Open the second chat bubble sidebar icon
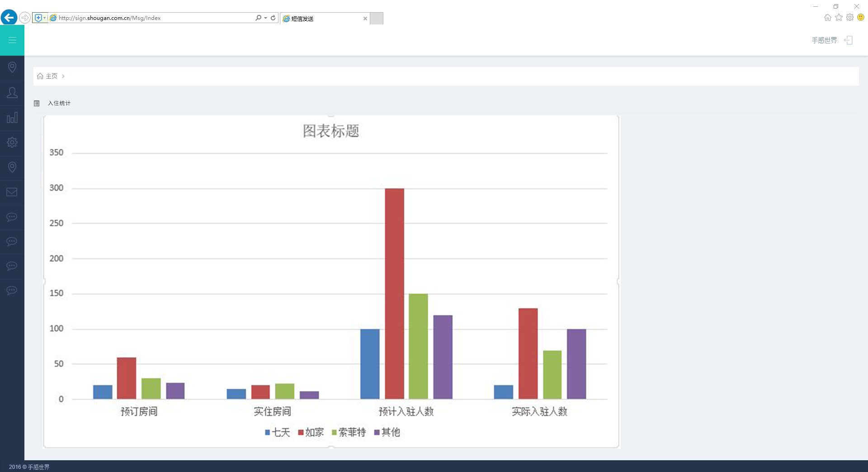The height and width of the screenshot is (472, 868). click(12, 241)
